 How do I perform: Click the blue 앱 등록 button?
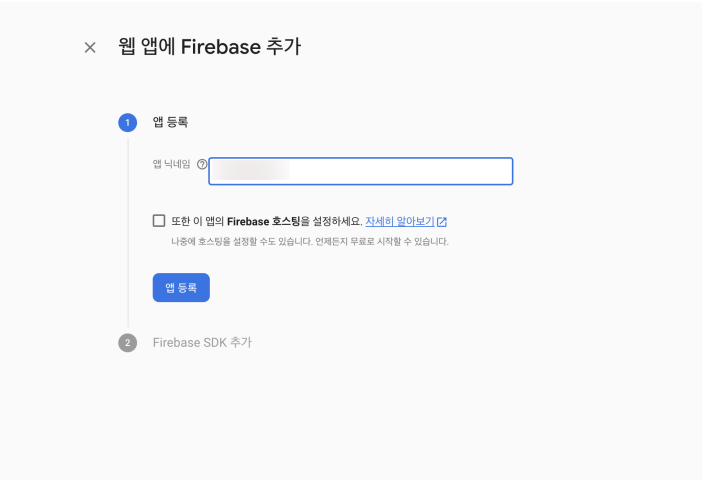point(181,288)
